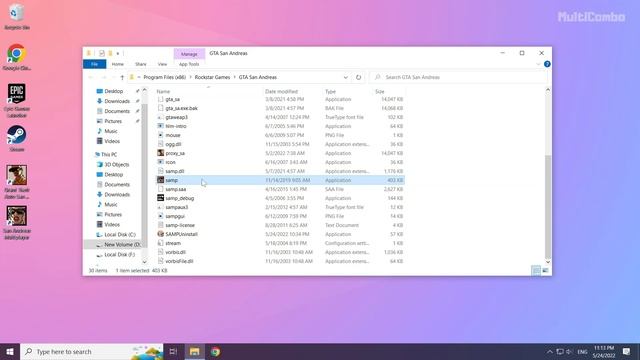
Task: Sort files by Size column header
Action: click(x=380, y=91)
